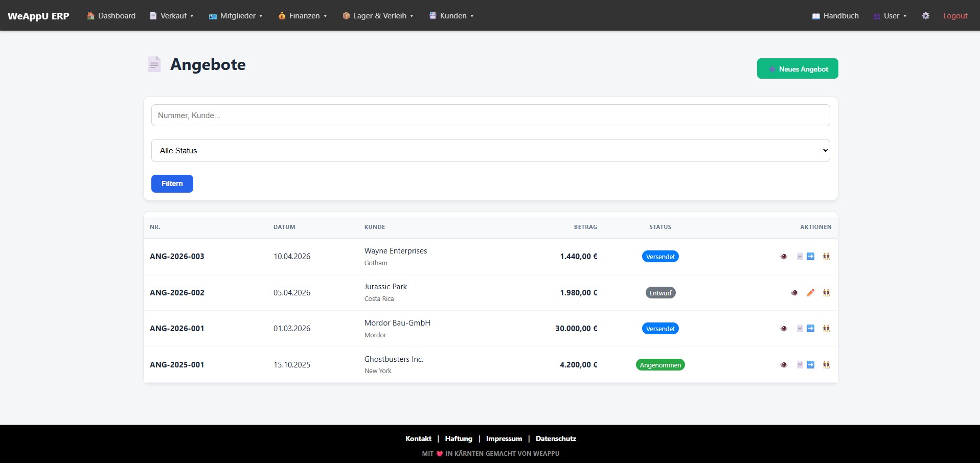Click the Lager & Verleih box icon
Viewport: 980px width, 463px height.
point(346,16)
